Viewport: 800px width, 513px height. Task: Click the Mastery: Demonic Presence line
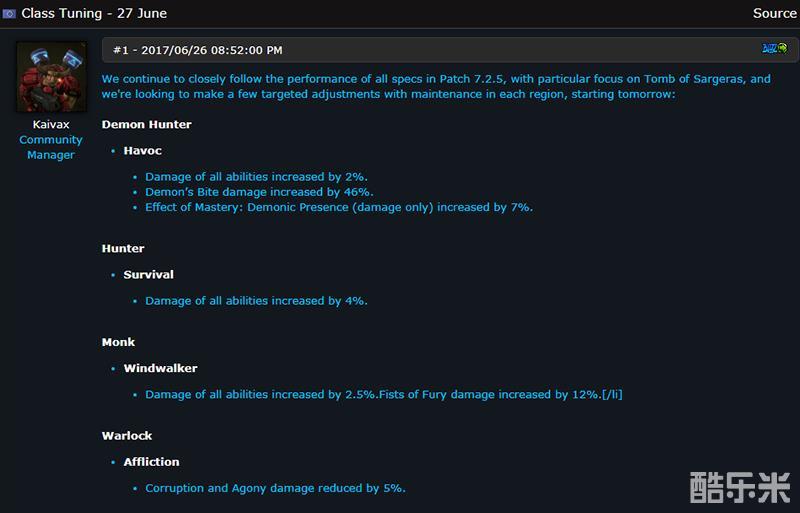point(339,207)
